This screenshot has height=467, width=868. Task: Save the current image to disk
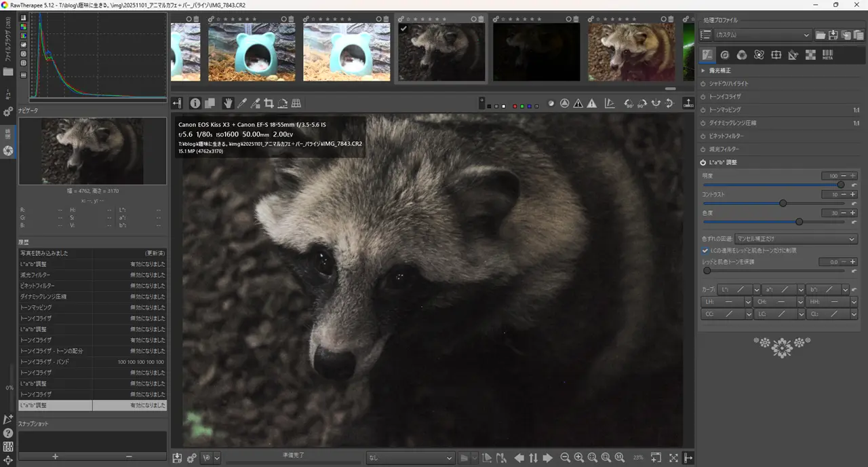(177, 458)
